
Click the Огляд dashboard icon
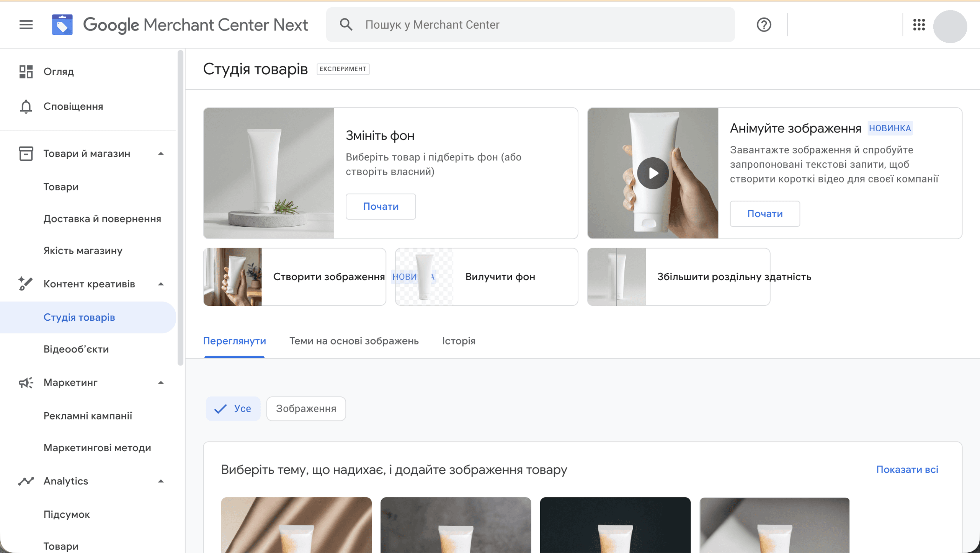pos(26,72)
